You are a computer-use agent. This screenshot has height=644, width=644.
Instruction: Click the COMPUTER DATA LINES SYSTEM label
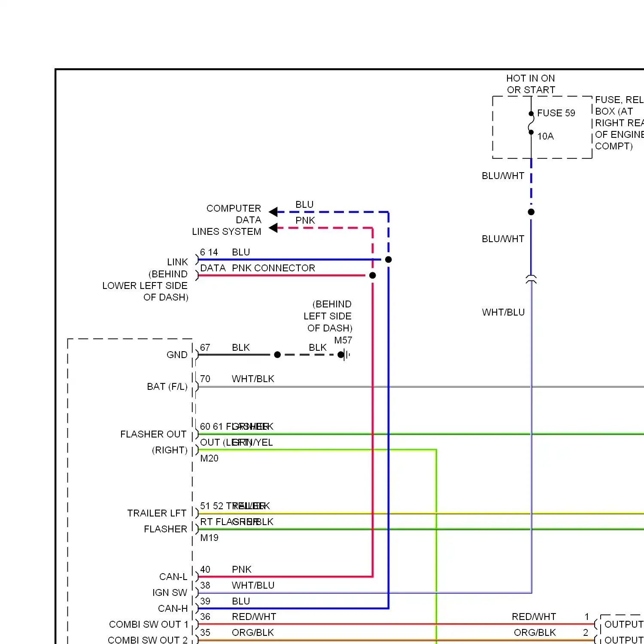tap(227, 220)
